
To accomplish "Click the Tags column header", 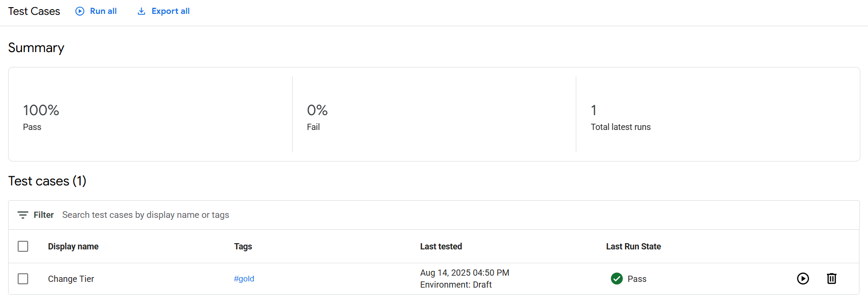I will pyautogui.click(x=243, y=247).
